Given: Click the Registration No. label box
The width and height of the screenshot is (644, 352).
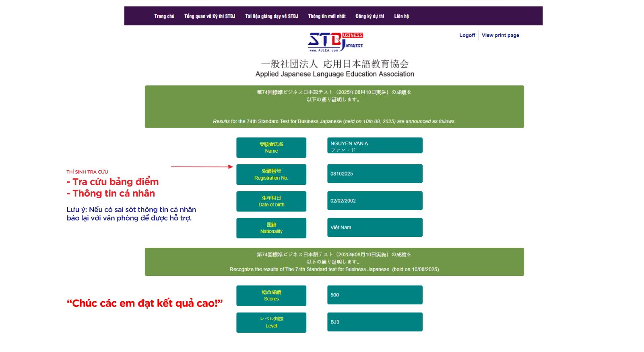Looking at the screenshot, I should pyautogui.click(x=271, y=174).
